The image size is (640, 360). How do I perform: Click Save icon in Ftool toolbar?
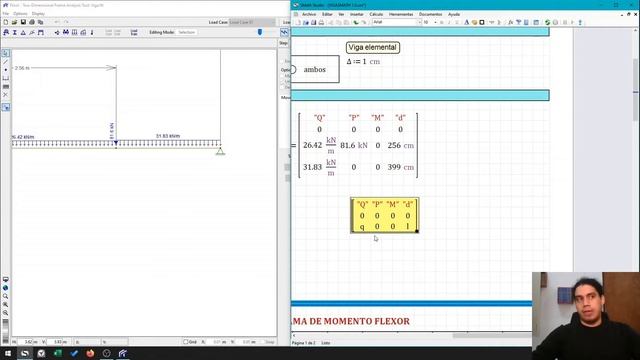pyautogui.click(x=23, y=22)
